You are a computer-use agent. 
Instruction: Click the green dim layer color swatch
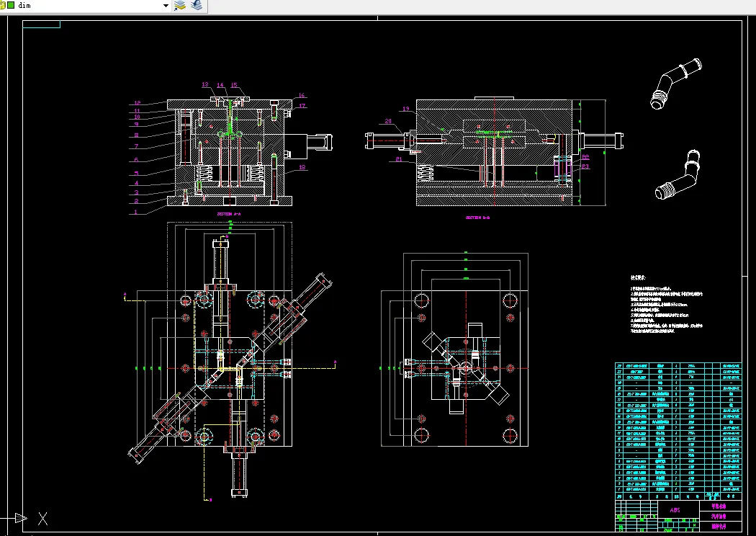pos(11,5)
